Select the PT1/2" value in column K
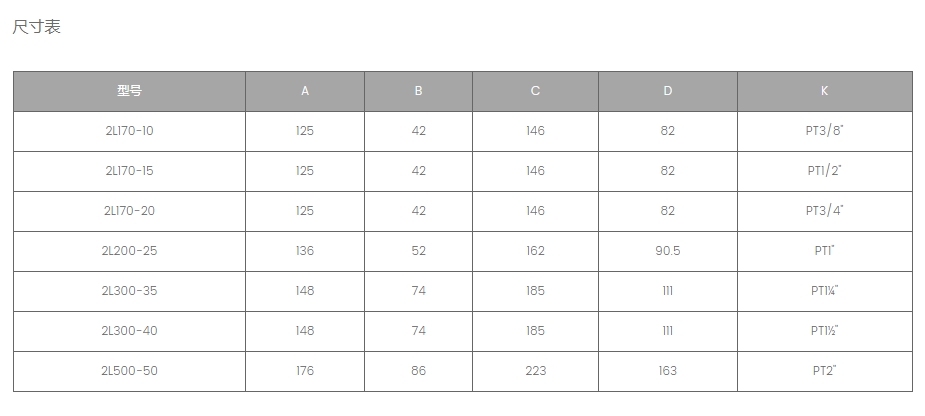Screen dimensions: 925x416 coord(825,171)
